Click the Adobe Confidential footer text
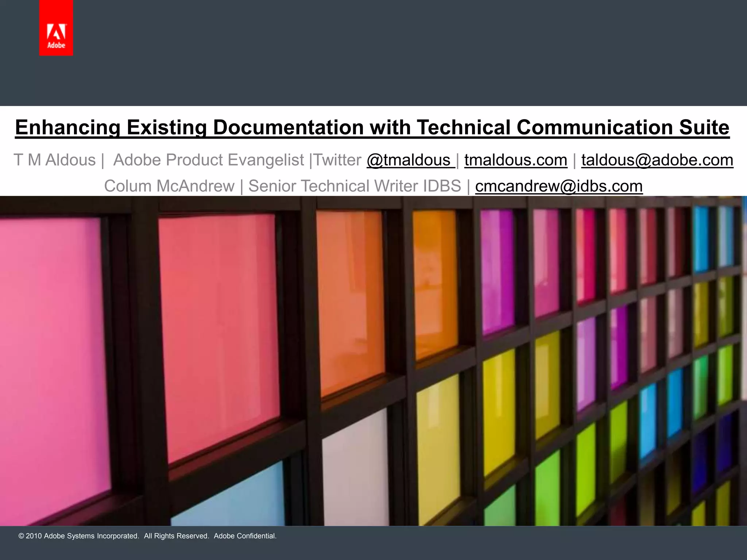This screenshot has height=560, width=747. pyautogui.click(x=245, y=536)
